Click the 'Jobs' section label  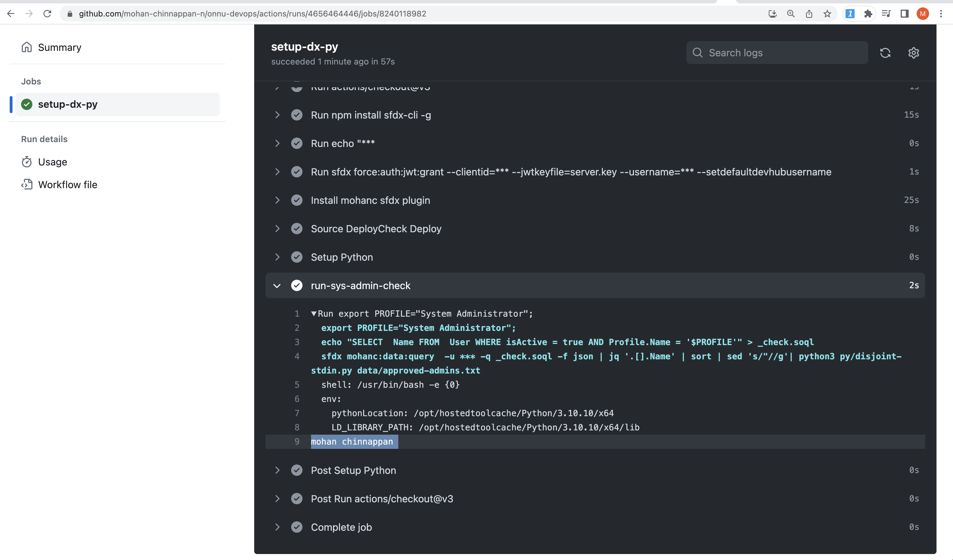pos(31,81)
